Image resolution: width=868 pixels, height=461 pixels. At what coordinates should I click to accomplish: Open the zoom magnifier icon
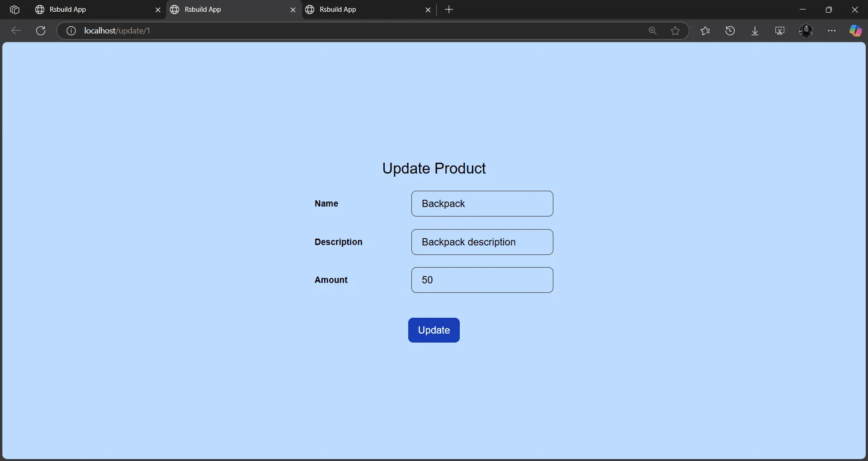pyautogui.click(x=652, y=31)
